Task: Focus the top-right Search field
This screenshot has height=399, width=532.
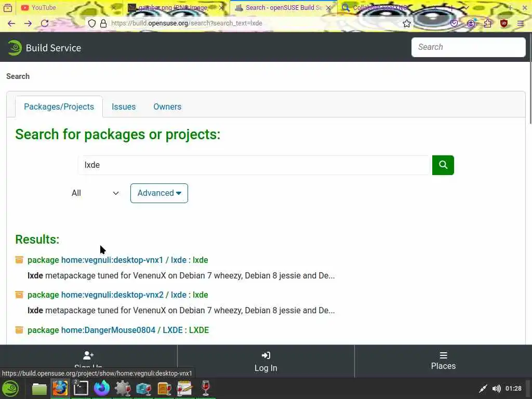Action: click(468, 47)
